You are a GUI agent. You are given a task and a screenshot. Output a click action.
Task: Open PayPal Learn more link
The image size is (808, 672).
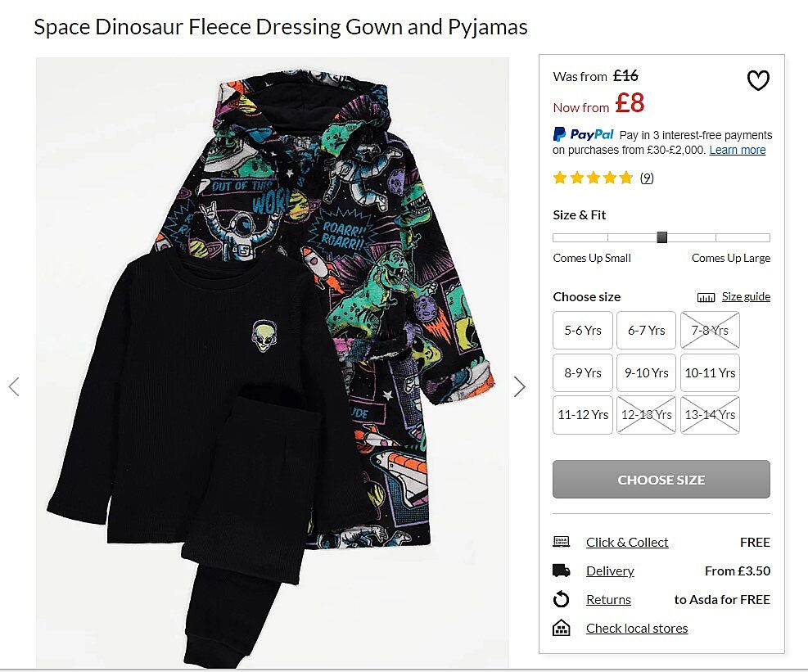[x=737, y=151]
